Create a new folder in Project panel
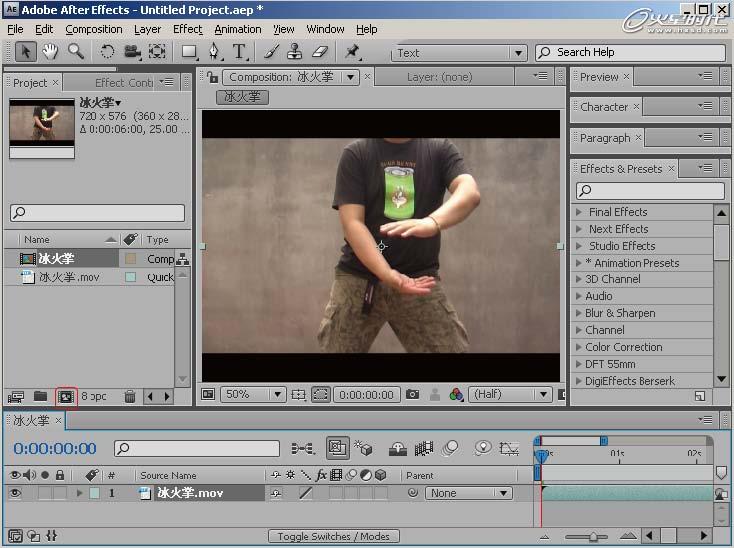 click(41, 396)
